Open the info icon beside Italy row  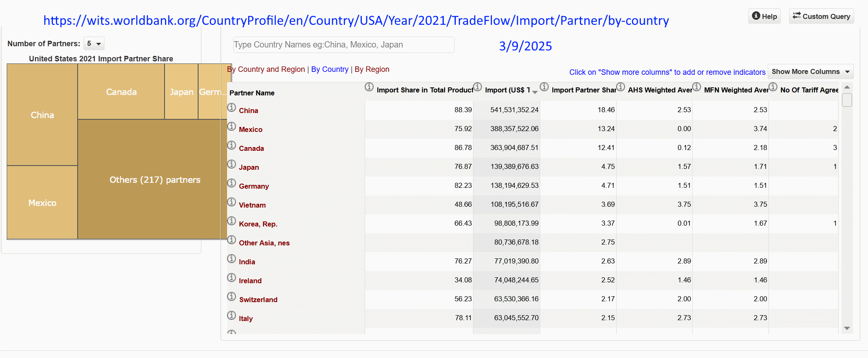pos(231,316)
